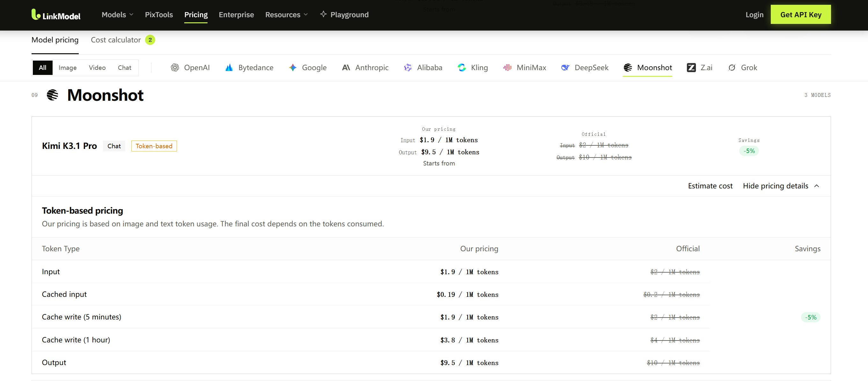This screenshot has height=381, width=868.
Task: Click the LinkModel logo
Action: [56, 14]
